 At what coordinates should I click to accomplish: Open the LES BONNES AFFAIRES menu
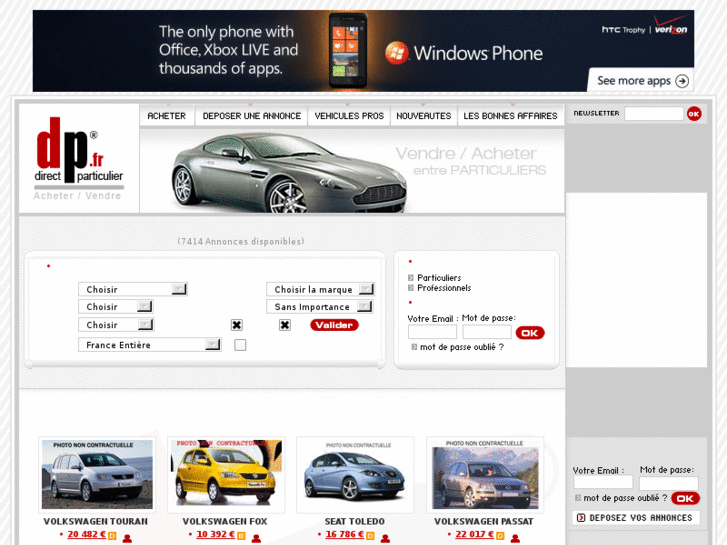(510, 116)
